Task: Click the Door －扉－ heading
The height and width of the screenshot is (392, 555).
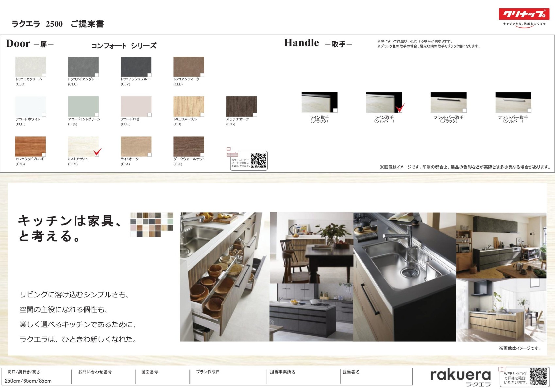Action: 30,43
